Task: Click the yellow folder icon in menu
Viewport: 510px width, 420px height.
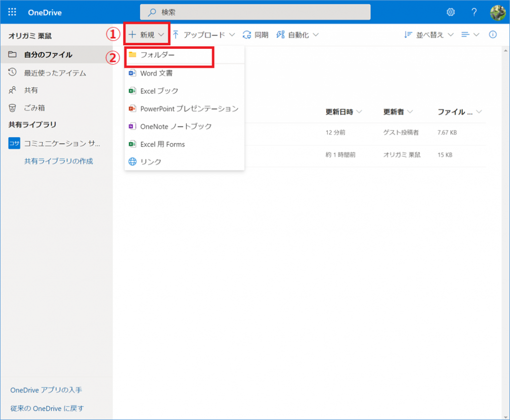Action: tap(132, 54)
